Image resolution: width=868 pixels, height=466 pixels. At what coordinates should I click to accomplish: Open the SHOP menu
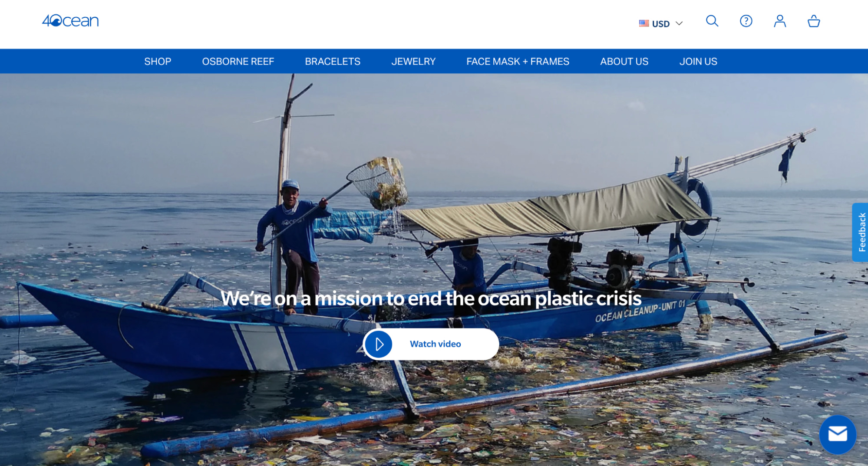158,61
